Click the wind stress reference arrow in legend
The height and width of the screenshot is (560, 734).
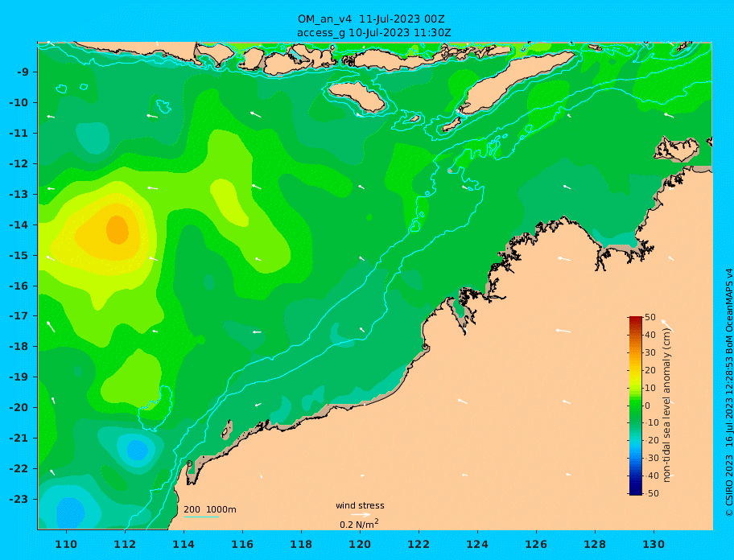[361, 515]
